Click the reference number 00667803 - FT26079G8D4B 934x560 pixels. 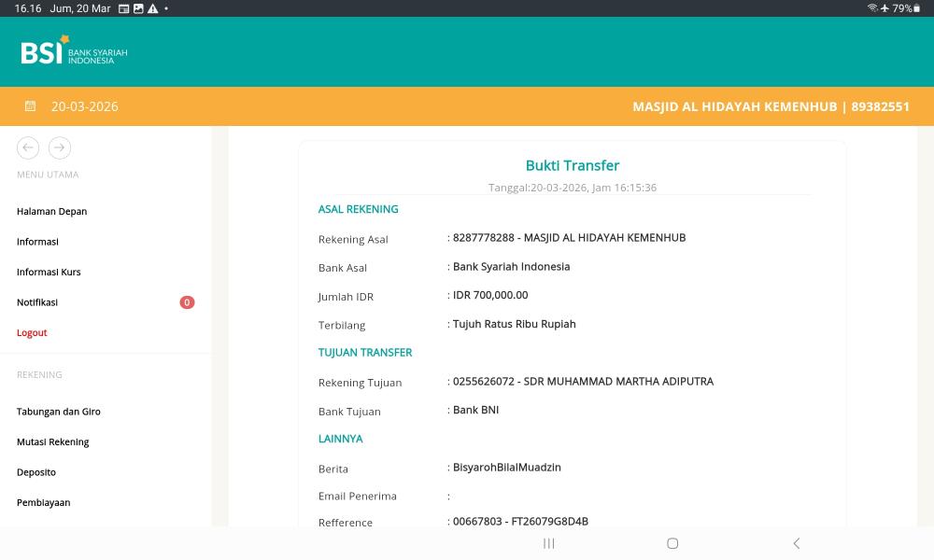[520, 522]
